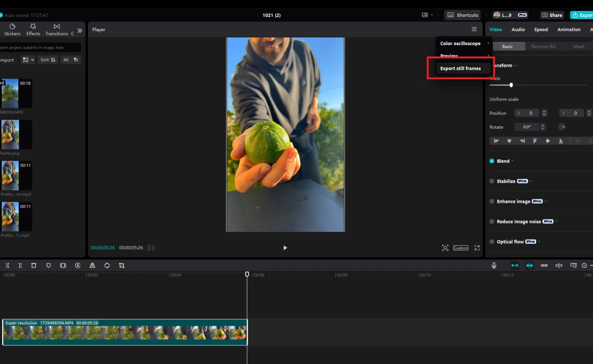The image size is (593, 364).
Task: Click the mirror flip icon in timeline toolbar
Action: (x=92, y=265)
